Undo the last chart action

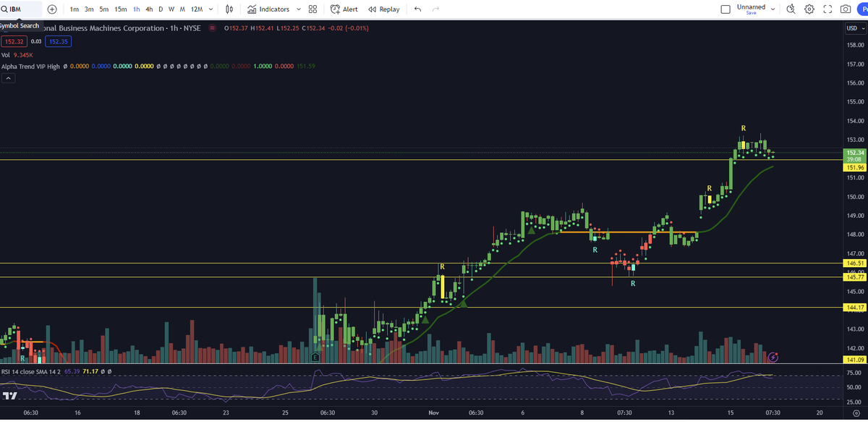pos(417,9)
